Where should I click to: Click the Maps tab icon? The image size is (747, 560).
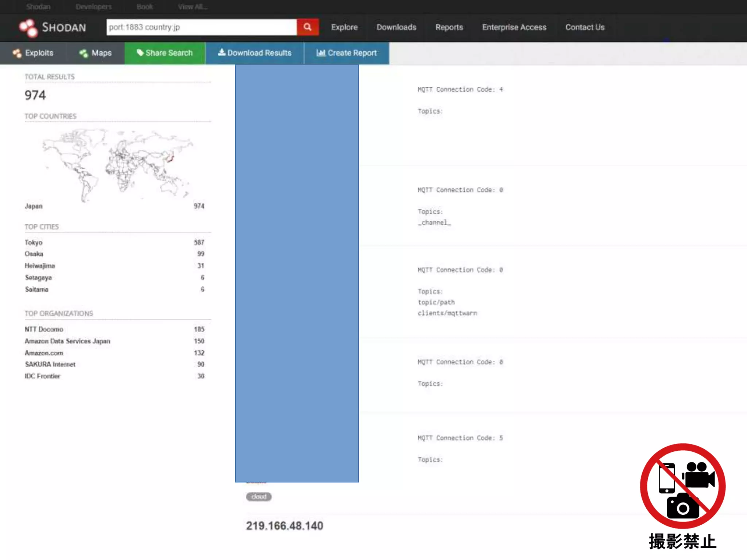84,53
